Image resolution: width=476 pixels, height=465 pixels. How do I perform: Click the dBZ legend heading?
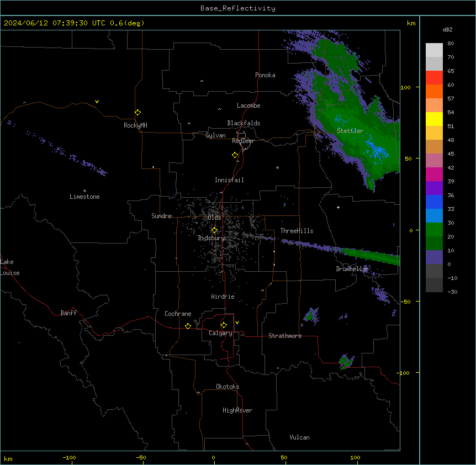tap(447, 29)
